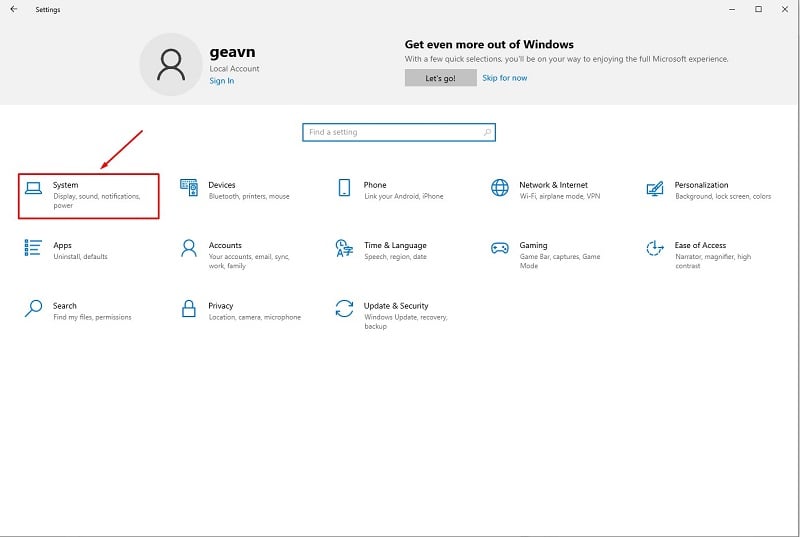Open the Network & Internet globe icon
This screenshot has height=537, width=800.
tap(499, 188)
